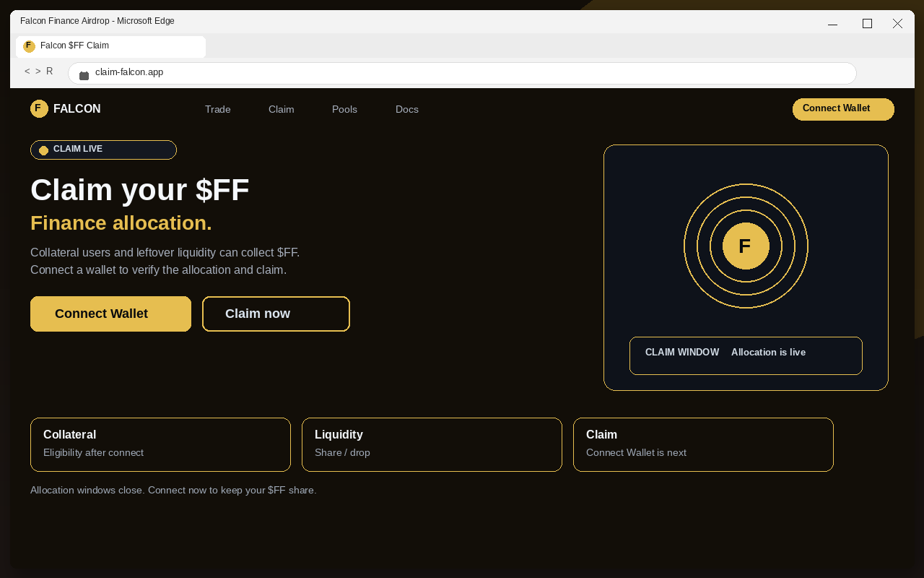This screenshot has height=578, width=924.
Task: Open the Claim nav item
Action: [x=282, y=109]
